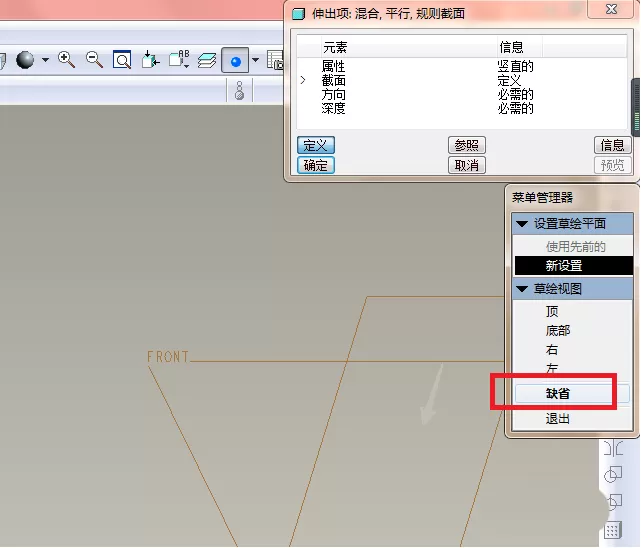Open the dropdown arrow next to the blue dot button

256,60
